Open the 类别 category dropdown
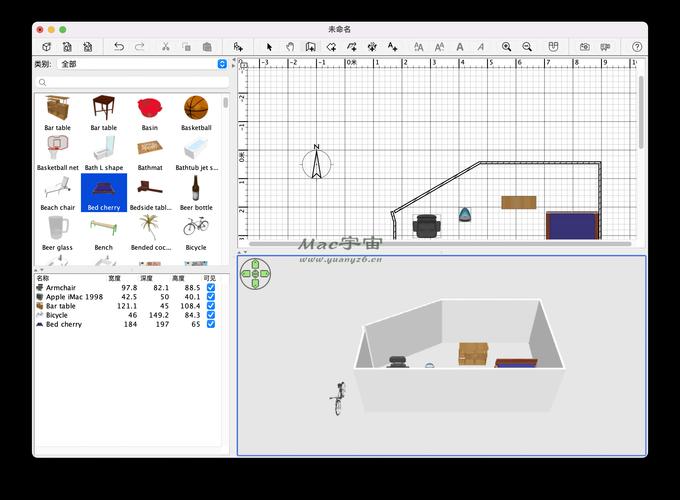The width and height of the screenshot is (680, 500). coord(222,64)
